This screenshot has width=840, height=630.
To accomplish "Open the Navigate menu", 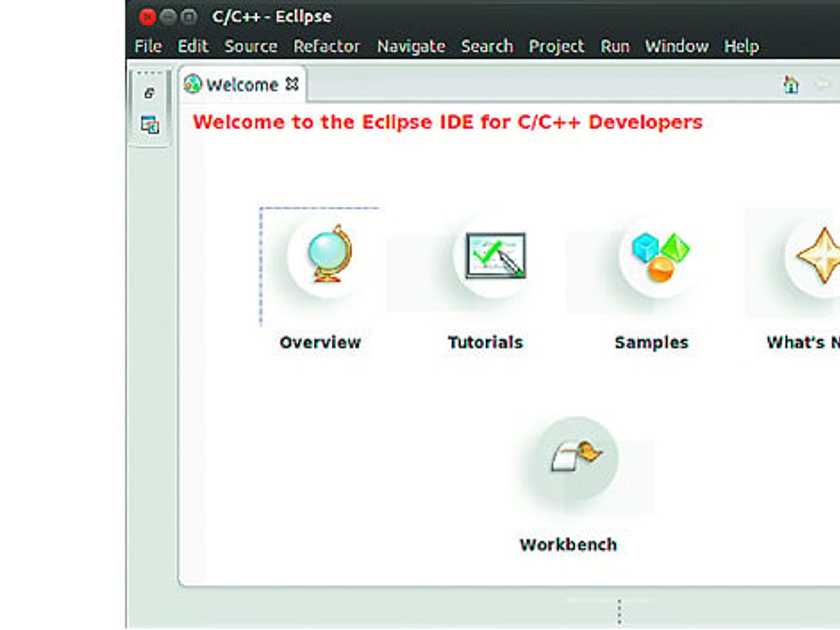I will 411,46.
